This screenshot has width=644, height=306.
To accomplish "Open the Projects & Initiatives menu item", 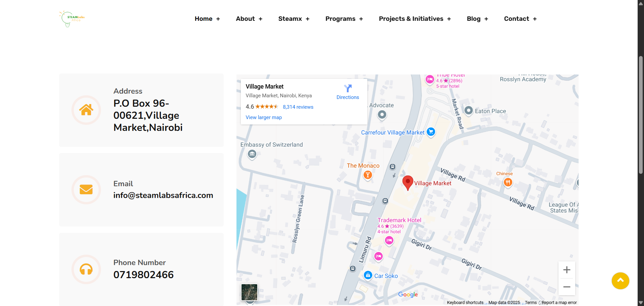I will tap(411, 19).
